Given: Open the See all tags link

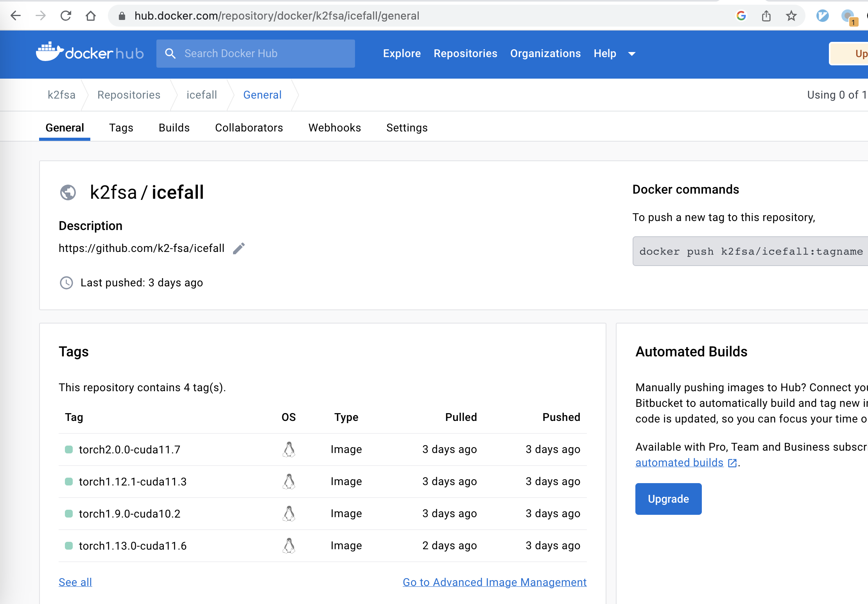Looking at the screenshot, I should [75, 582].
